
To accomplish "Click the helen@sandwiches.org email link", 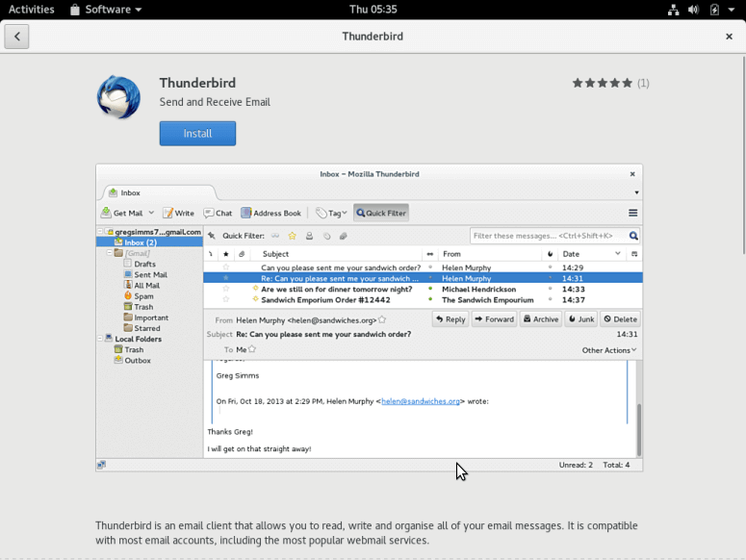I will point(421,401).
